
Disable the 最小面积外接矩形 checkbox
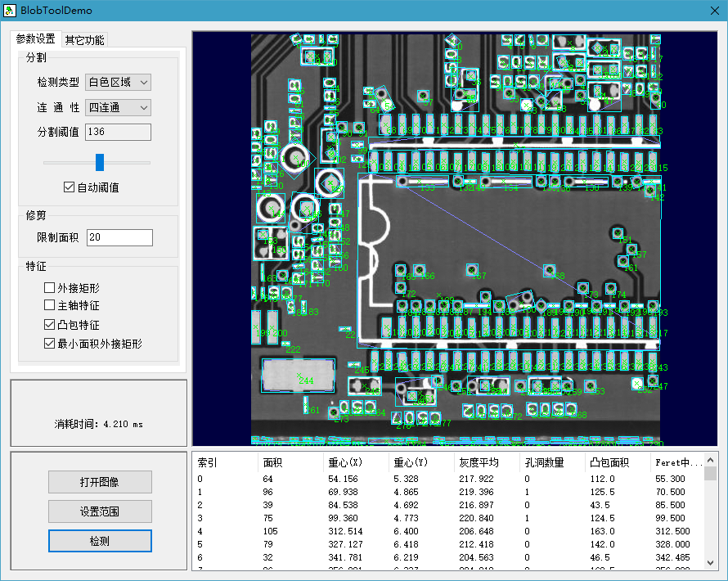50,344
